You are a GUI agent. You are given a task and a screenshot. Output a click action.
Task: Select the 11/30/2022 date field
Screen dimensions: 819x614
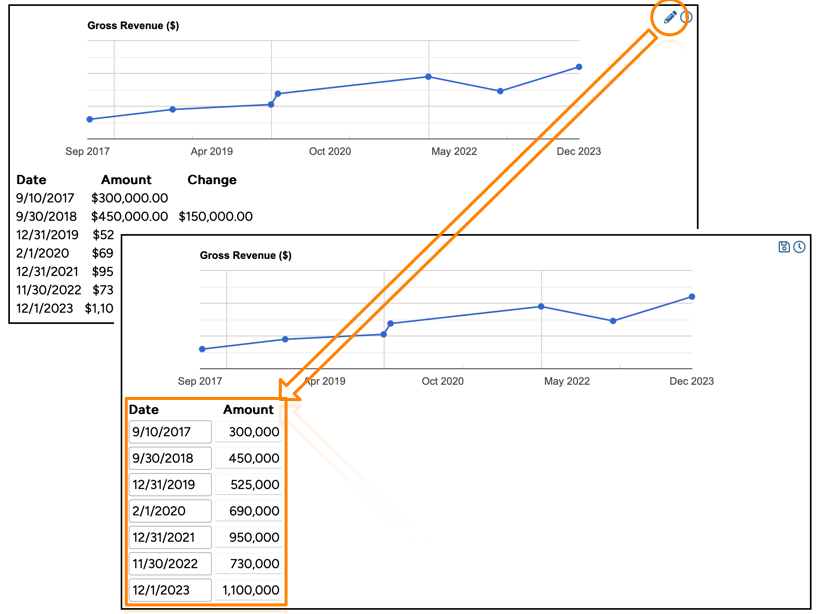[170, 564]
